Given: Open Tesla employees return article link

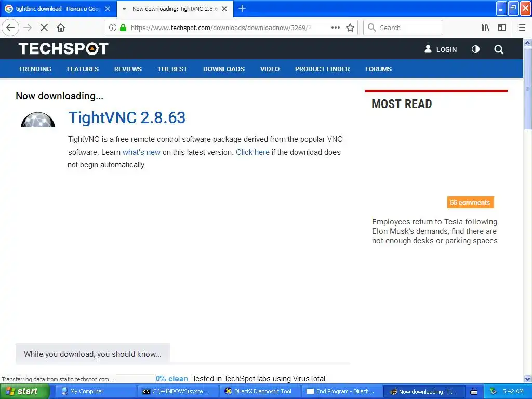Looking at the screenshot, I should click(x=435, y=231).
